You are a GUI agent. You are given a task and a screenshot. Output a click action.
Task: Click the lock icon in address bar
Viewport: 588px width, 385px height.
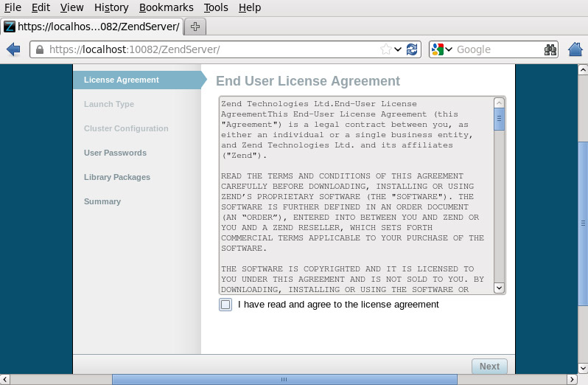coord(39,49)
